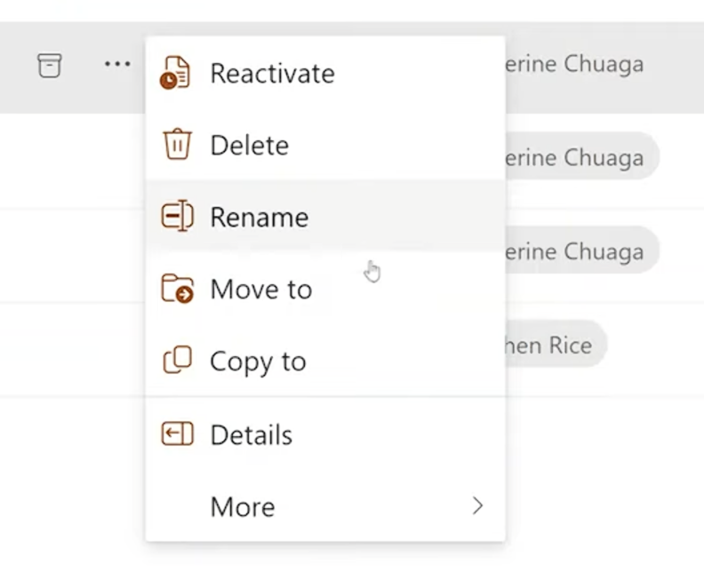Click the More submenu chevron arrow
The image size is (704, 588).
[477, 506]
